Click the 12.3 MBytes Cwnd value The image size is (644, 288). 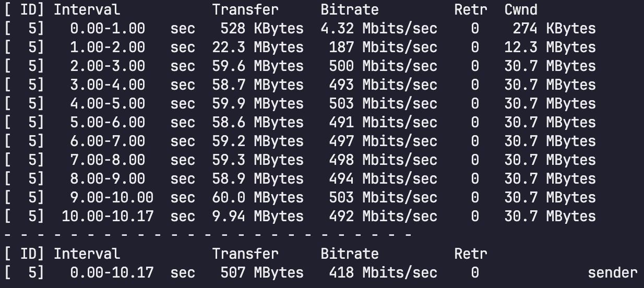point(550,47)
